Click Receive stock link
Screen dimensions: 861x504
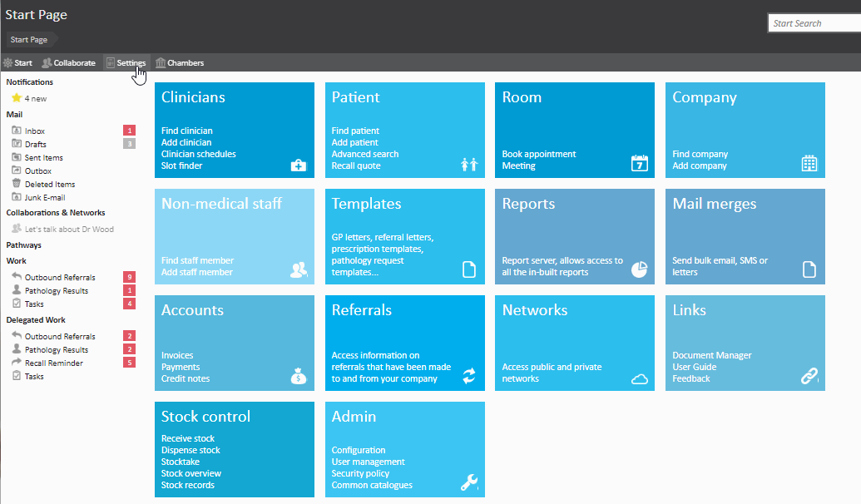(x=188, y=438)
